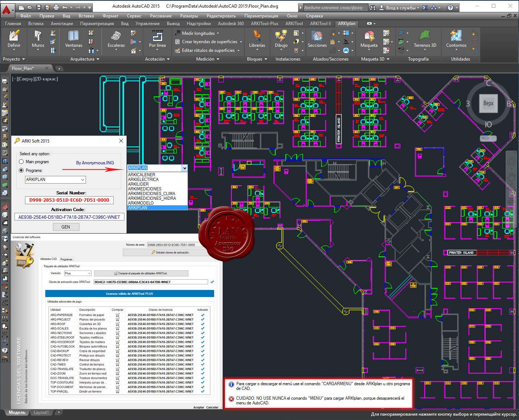The image size is (519, 420).
Task: Select the Ventanas window tool
Action: tap(74, 39)
